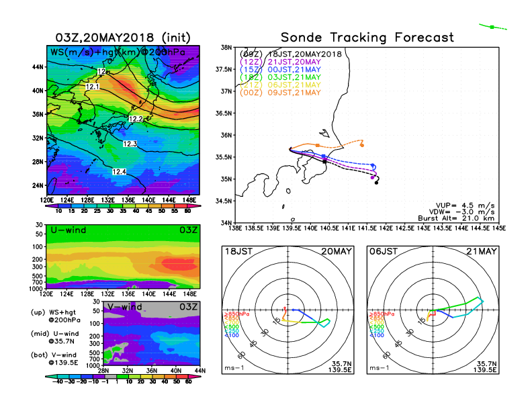Click the '12.3' height contour label
The image size is (532, 411).
tap(130, 144)
